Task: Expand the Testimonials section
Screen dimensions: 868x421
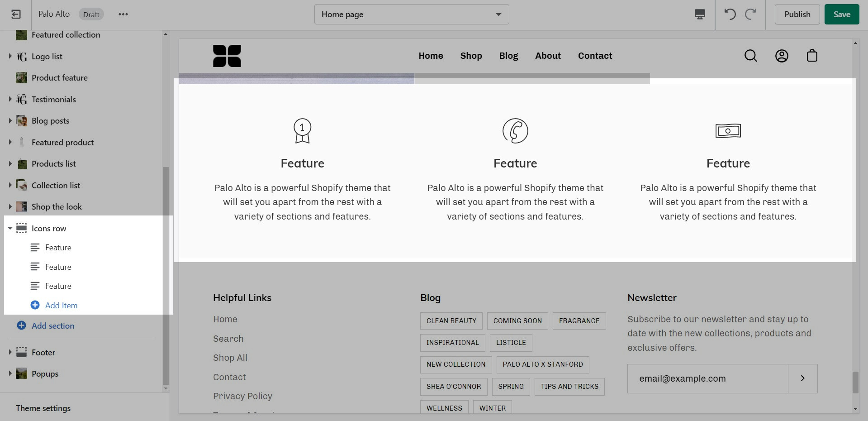Action: click(x=10, y=99)
